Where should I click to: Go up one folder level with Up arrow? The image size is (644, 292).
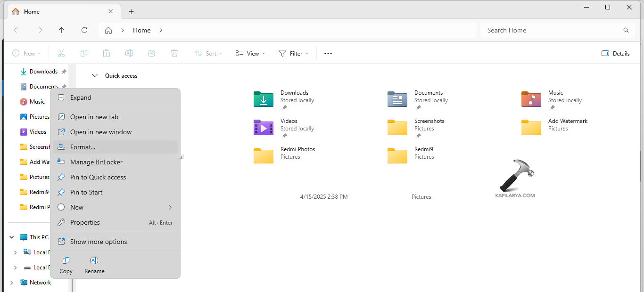click(x=62, y=30)
